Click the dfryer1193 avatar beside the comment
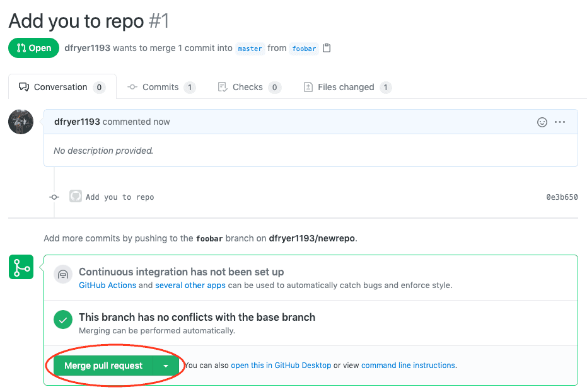Viewport: 587px width, 392px height. 21,122
